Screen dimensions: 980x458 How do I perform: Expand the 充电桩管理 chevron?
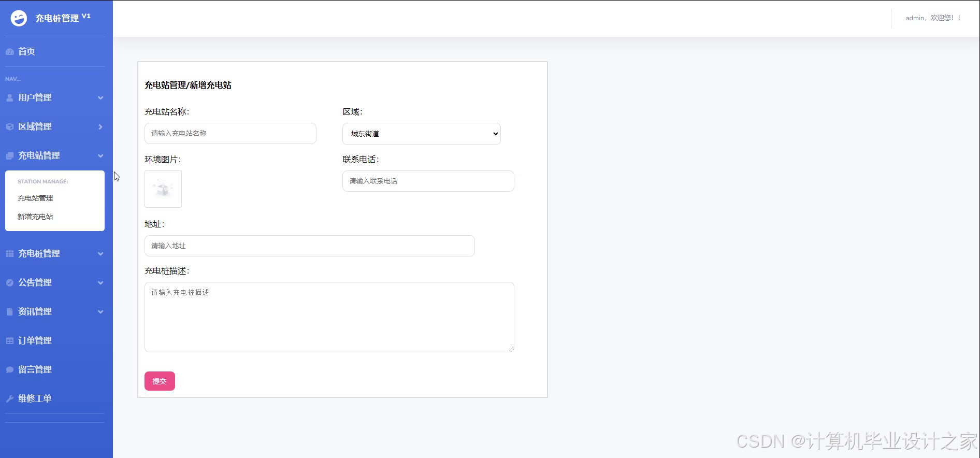[100, 253]
